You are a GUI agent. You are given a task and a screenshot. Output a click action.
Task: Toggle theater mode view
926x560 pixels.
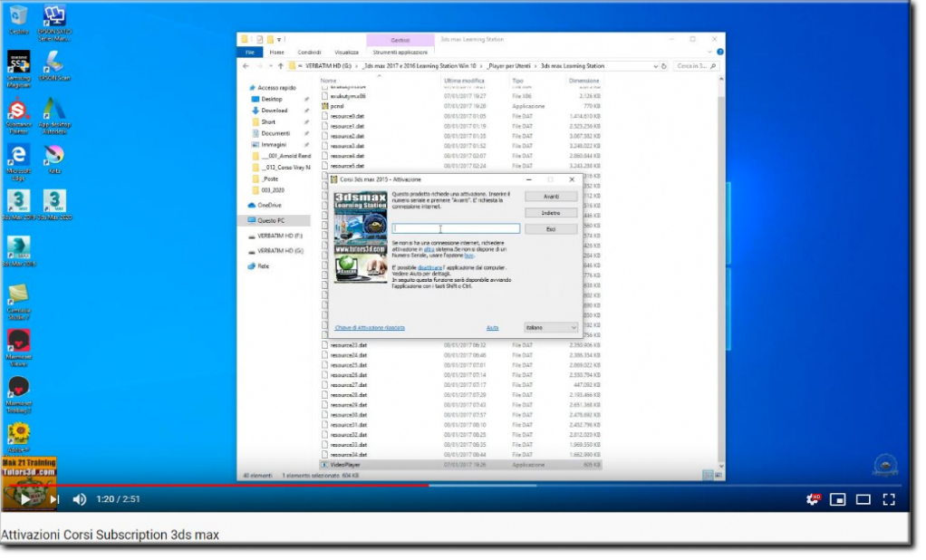pos(863,500)
